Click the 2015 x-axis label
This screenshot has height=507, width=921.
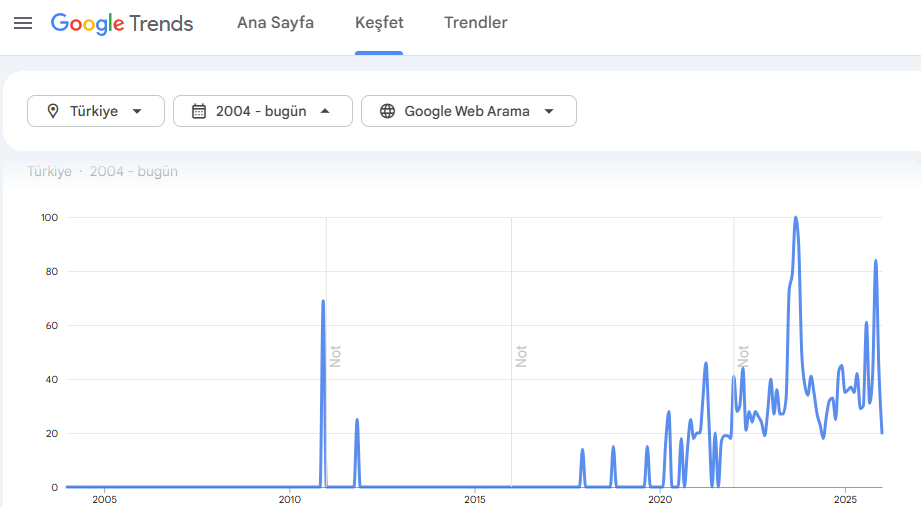(475, 499)
